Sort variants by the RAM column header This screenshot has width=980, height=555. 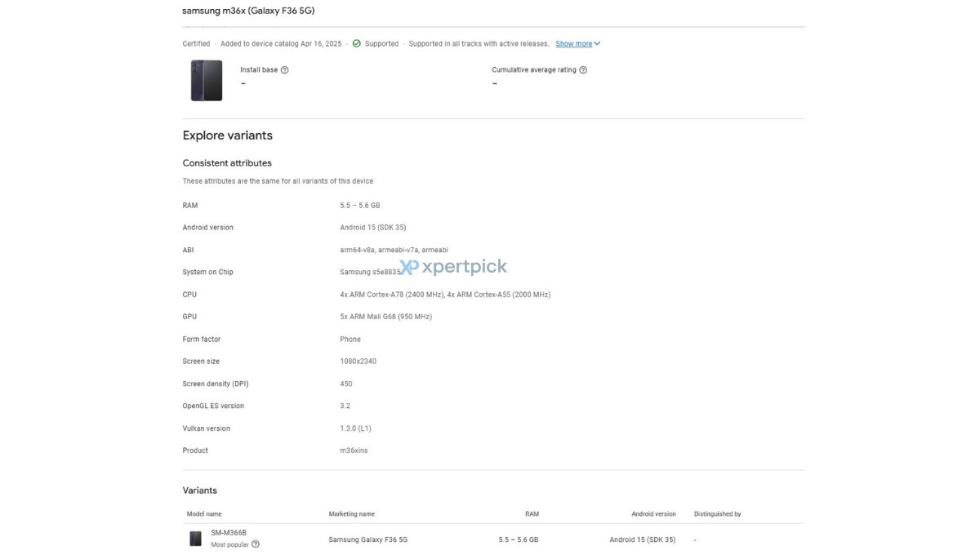tap(532, 513)
